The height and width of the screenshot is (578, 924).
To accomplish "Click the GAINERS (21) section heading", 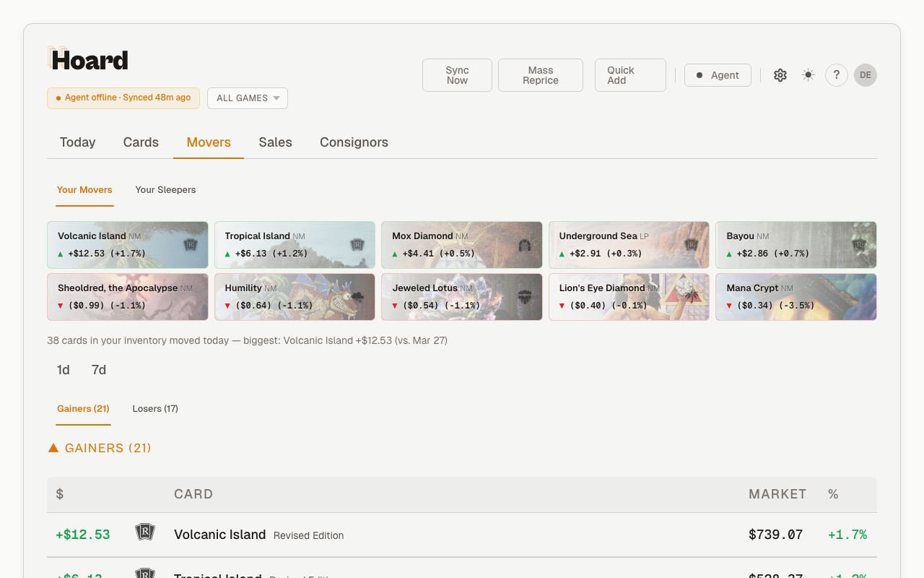I will (100, 448).
